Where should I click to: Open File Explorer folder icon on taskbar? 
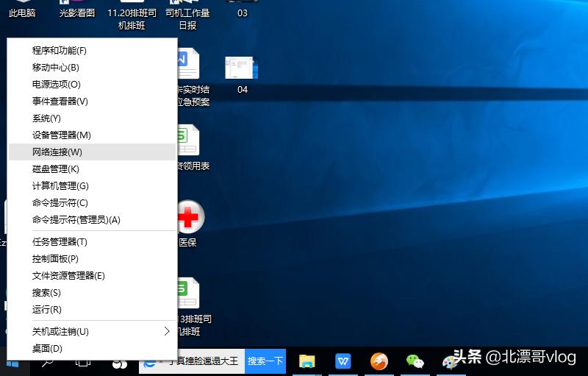click(x=306, y=361)
